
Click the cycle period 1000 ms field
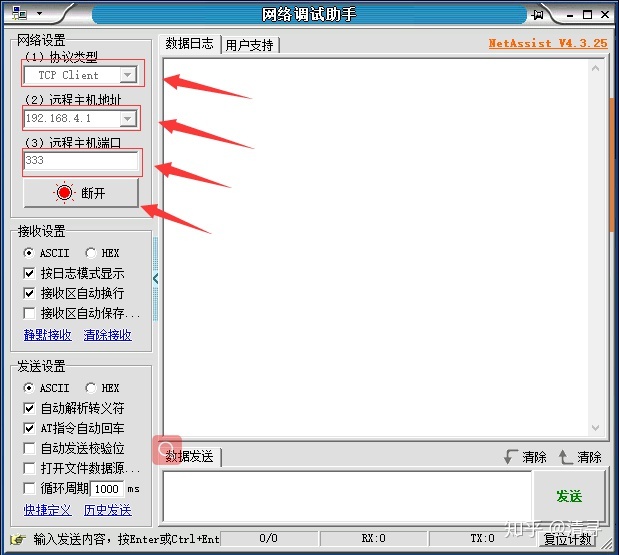coord(107,489)
